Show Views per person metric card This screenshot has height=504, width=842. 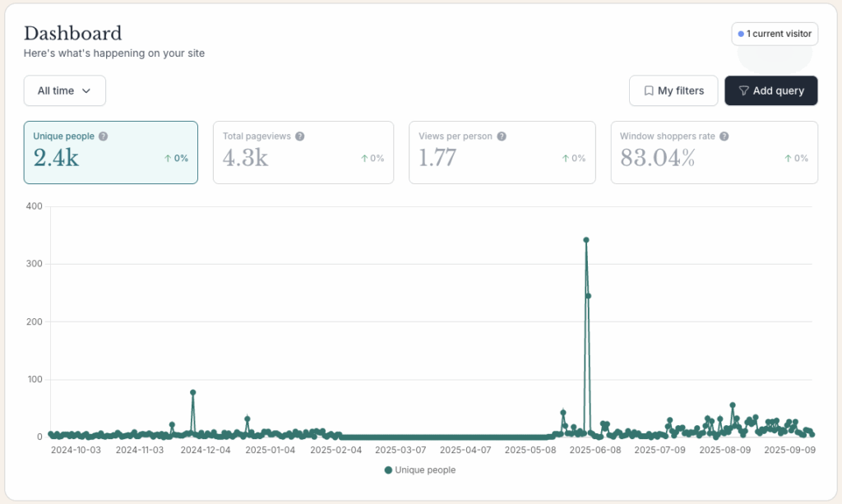click(502, 152)
